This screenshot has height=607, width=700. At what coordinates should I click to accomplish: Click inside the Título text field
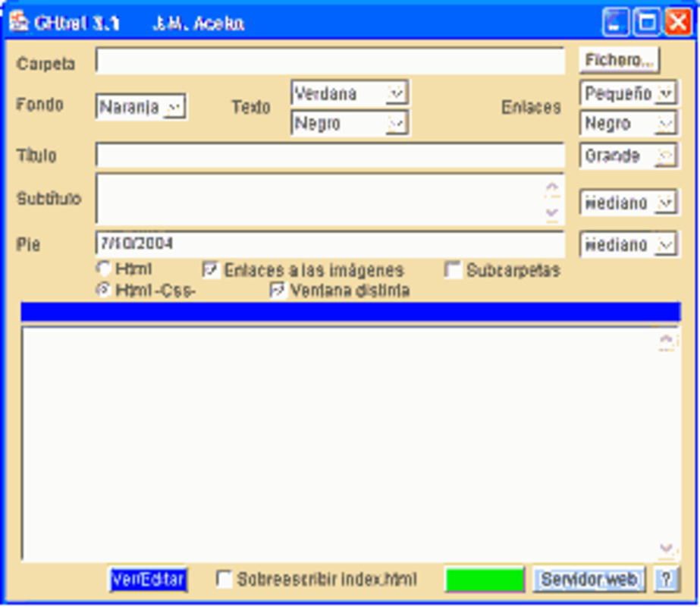330,156
